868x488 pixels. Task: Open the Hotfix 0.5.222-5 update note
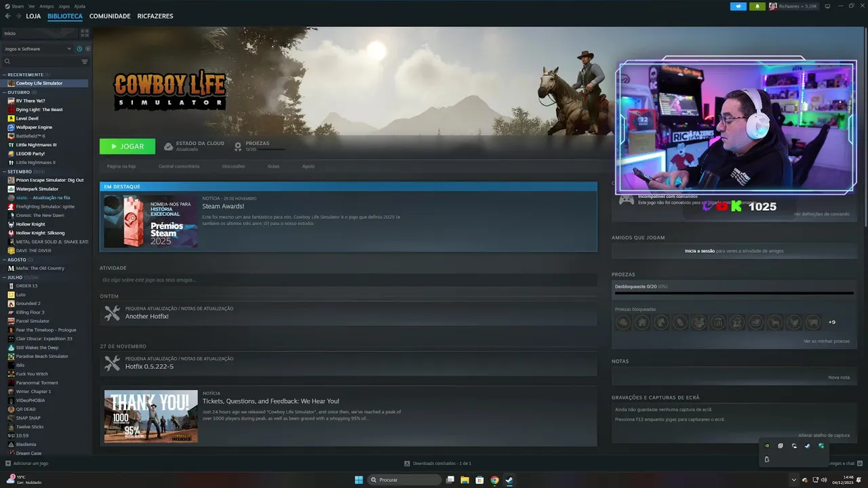coord(349,363)
